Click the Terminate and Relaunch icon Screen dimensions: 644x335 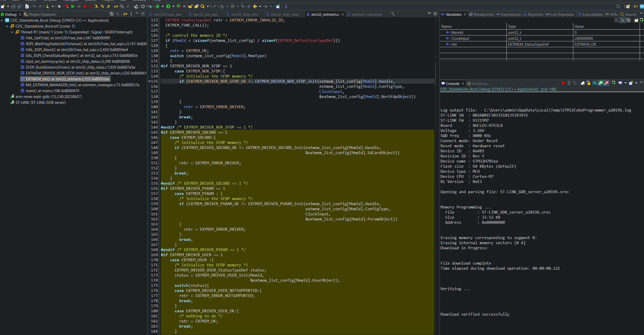(67, 6)
